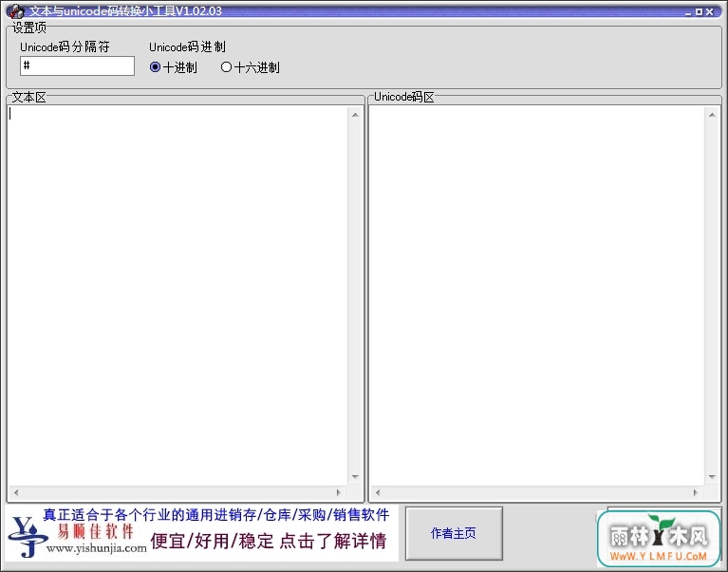
Task: Open the 作者主页 author homepage button
Action: (454, 533)
